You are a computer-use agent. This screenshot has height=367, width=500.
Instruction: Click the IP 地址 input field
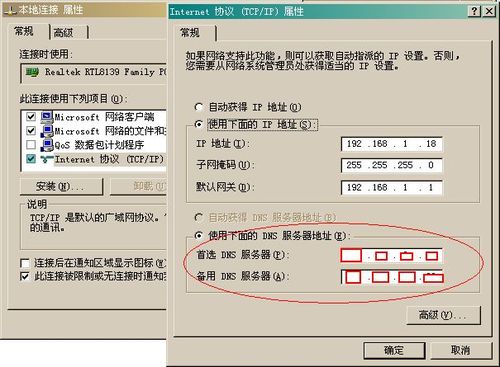point(392,144)
